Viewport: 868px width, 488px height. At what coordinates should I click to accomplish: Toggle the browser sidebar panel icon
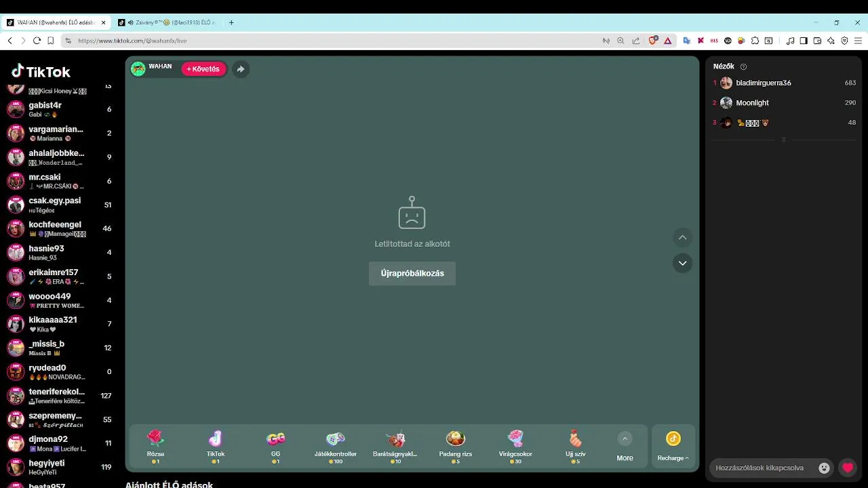(804, 41)
